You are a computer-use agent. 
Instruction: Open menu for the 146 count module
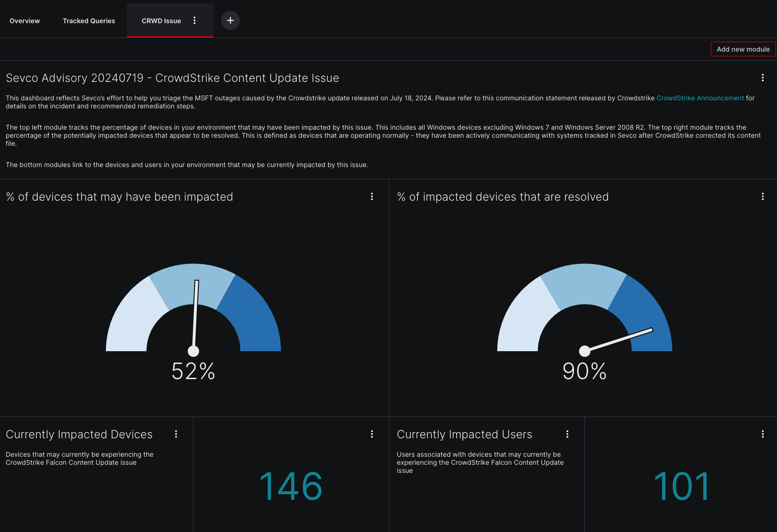371,434
